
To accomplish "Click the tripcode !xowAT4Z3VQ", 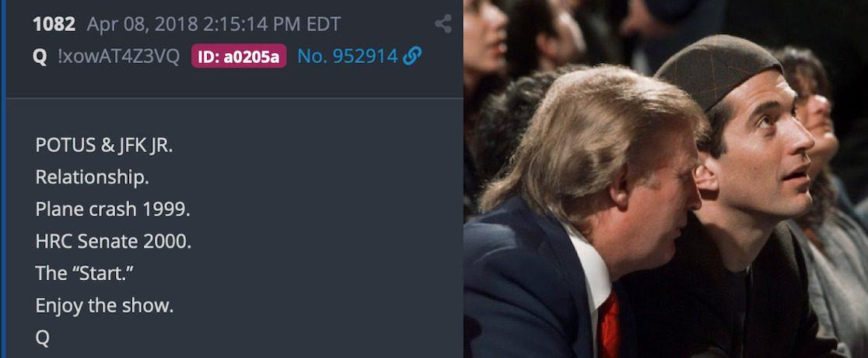I will (x=118, y=57).
